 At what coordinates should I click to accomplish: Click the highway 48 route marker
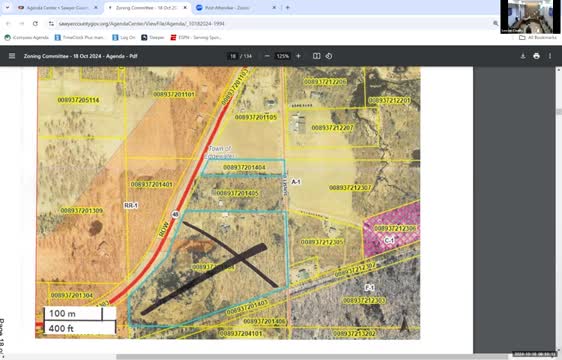[x=175, y=214]
